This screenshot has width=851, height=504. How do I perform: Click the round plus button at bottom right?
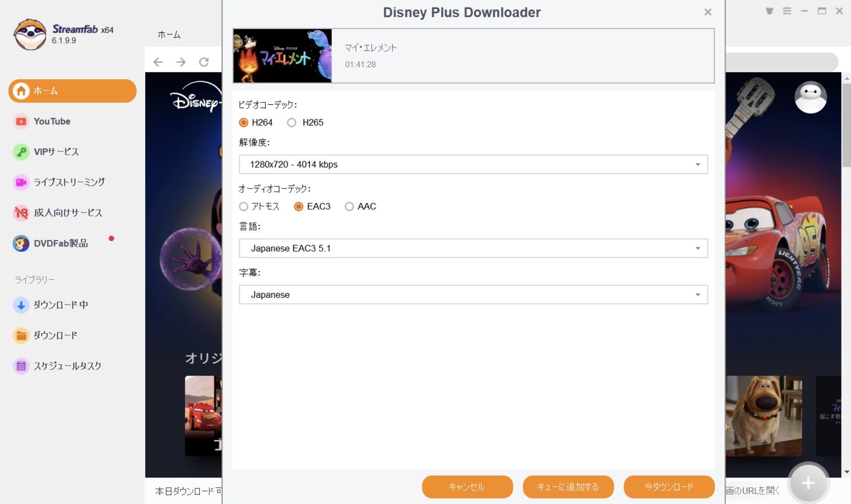[808, 483]
